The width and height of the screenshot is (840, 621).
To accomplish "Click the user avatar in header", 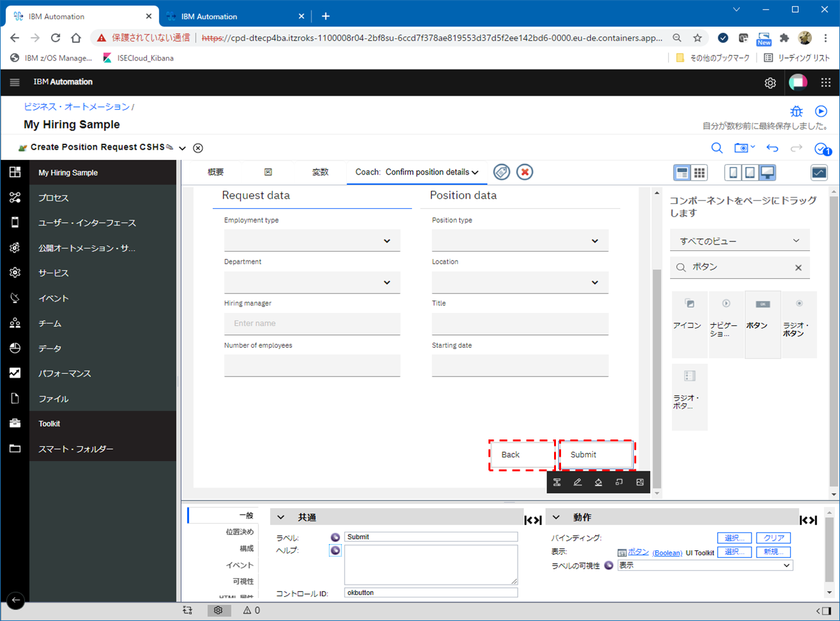I will pyautogui.click(x=798, y=82).
